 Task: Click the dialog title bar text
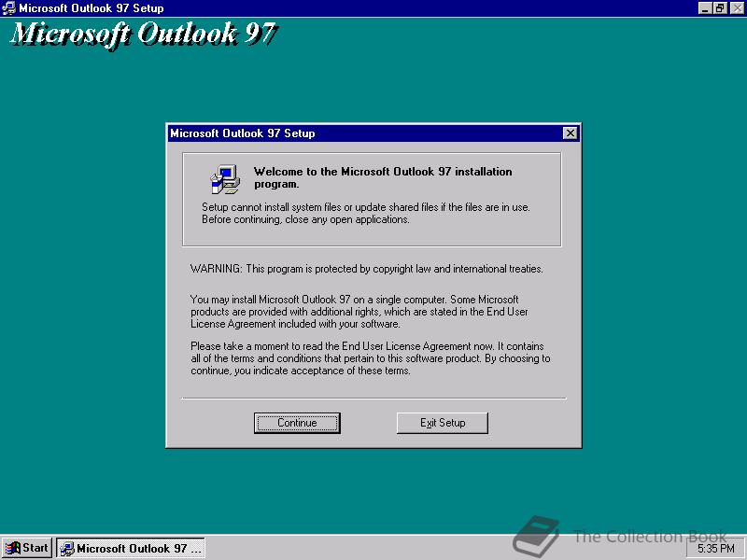(x=243, y=133)
